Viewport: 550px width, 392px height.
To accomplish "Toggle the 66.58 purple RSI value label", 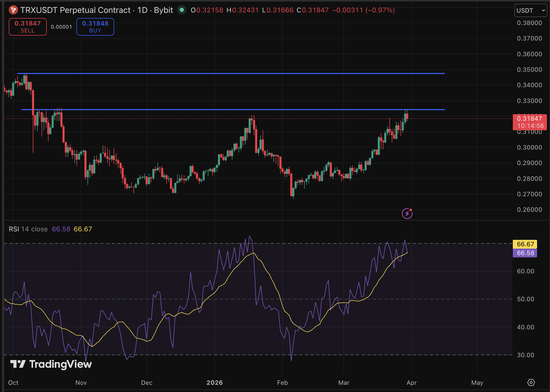I will pos(61,229).
